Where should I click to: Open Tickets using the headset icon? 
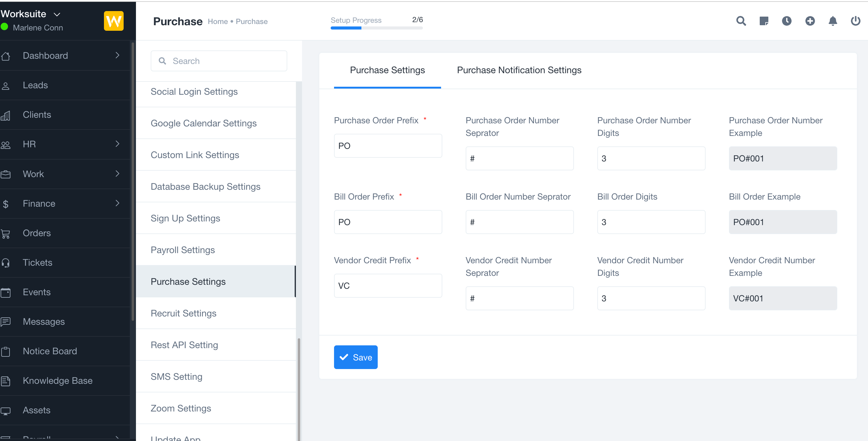pos(6,263)
